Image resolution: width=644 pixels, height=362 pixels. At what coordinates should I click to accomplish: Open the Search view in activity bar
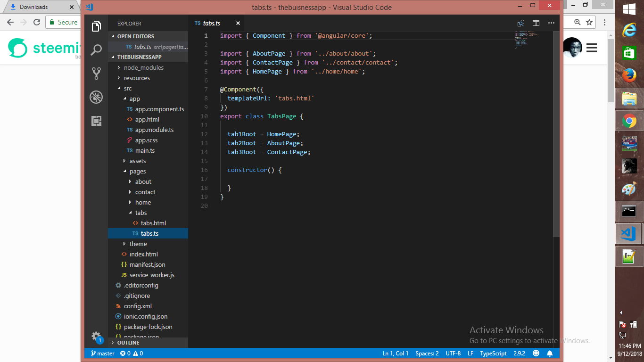(x=96, y=49)
